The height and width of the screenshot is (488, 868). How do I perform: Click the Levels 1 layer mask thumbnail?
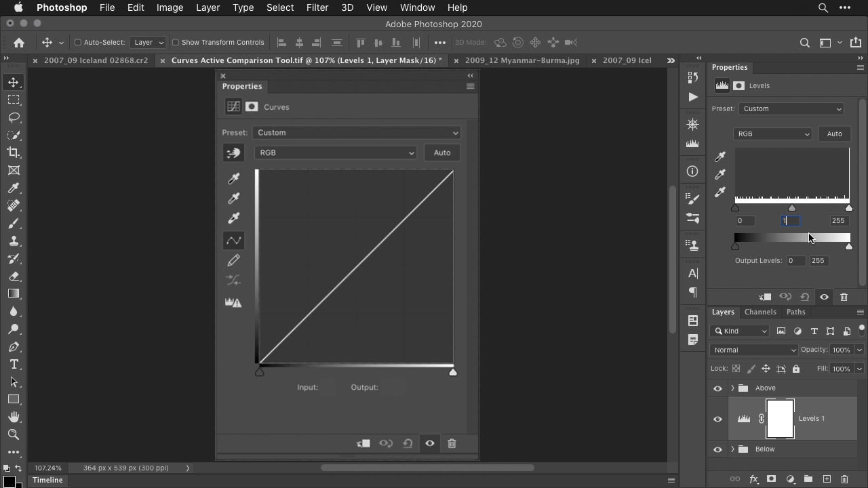(780, 419)
